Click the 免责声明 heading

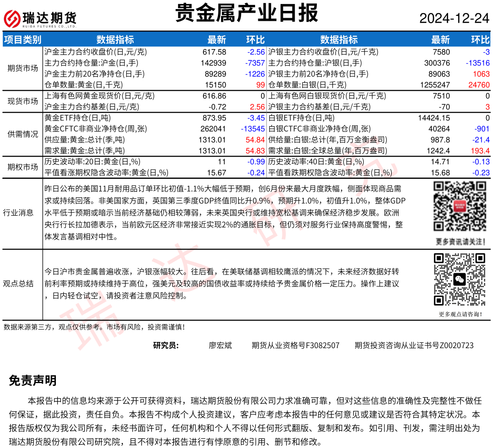(x=33, y=381)
